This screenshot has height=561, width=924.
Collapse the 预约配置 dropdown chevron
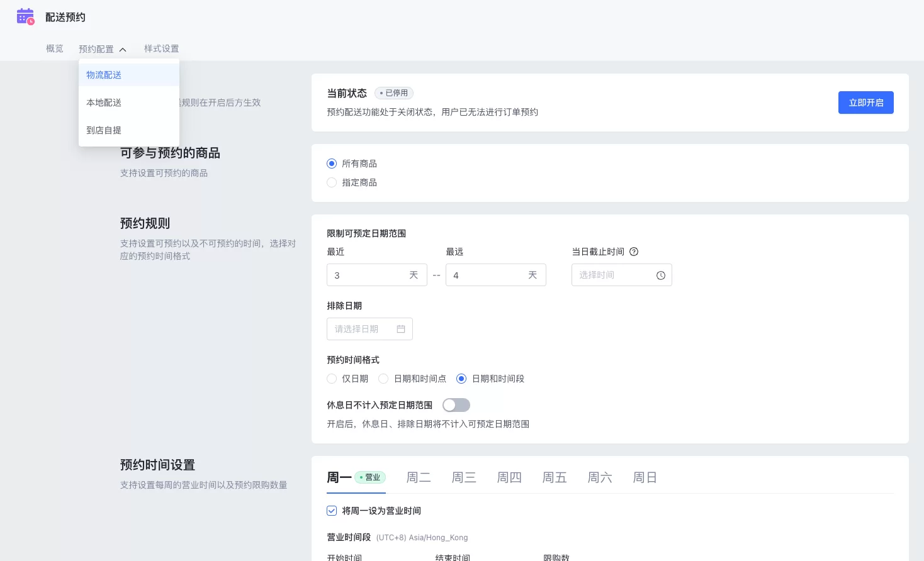point(123,49)
